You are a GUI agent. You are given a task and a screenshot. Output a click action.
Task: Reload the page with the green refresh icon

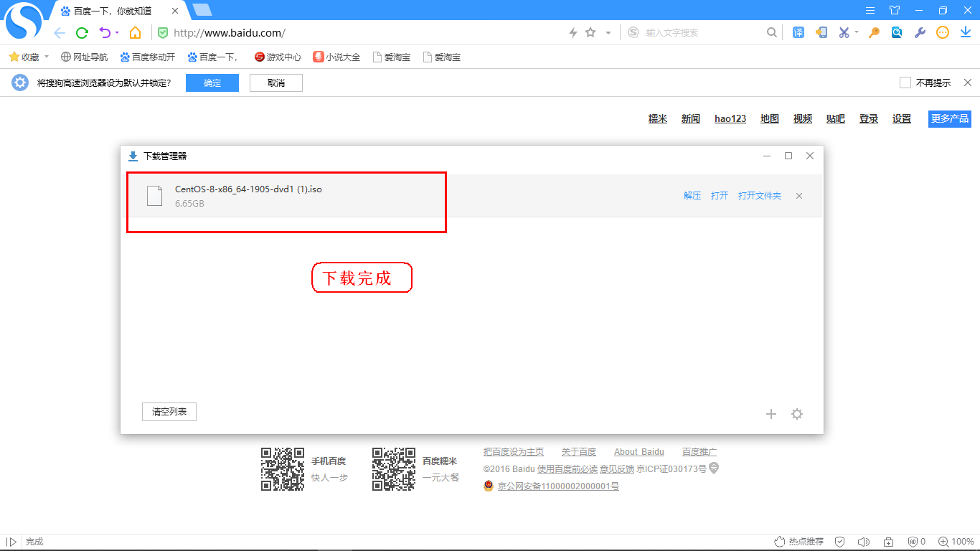coord(82,32)
